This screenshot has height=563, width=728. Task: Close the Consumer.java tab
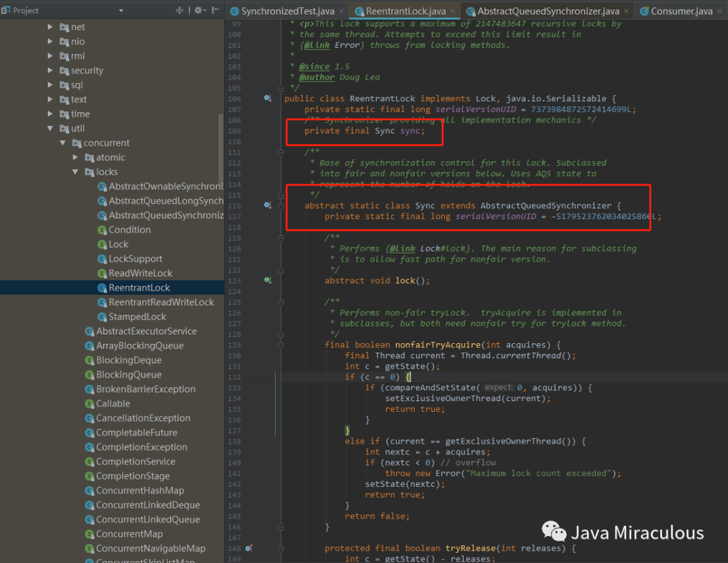(x=720, y=11)
